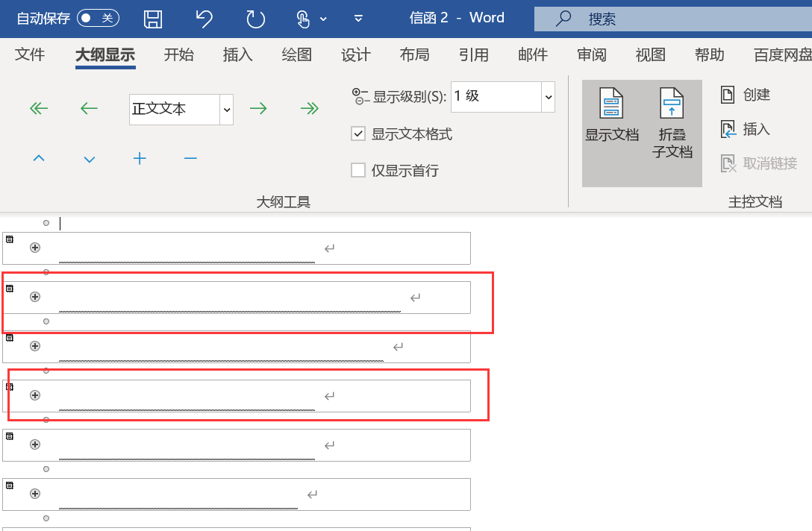Open touch mode dropdown arrow
The image size is (812, 531).
pyautogui.click(x=324, y=19)
